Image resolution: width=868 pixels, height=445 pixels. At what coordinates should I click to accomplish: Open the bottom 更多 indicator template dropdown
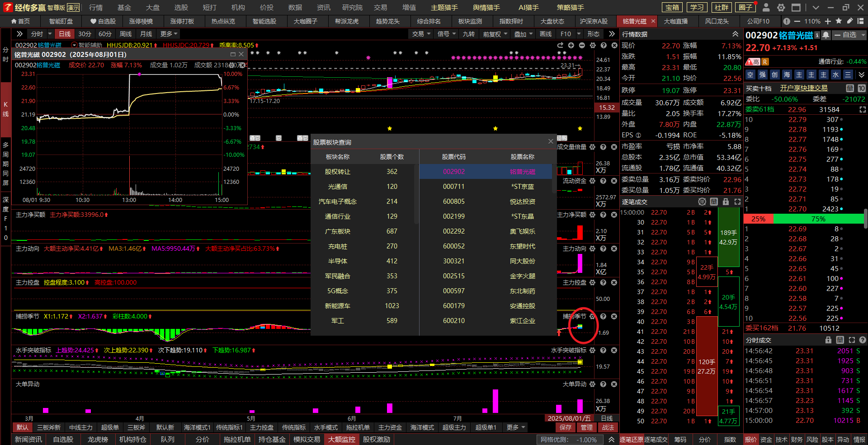[516, 427]
